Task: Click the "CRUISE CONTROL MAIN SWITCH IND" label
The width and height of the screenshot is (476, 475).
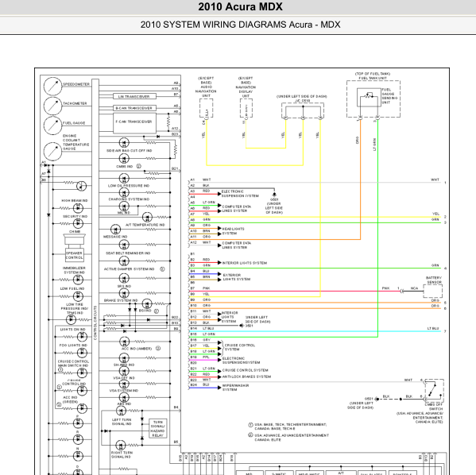Action: tap(73, 364)
